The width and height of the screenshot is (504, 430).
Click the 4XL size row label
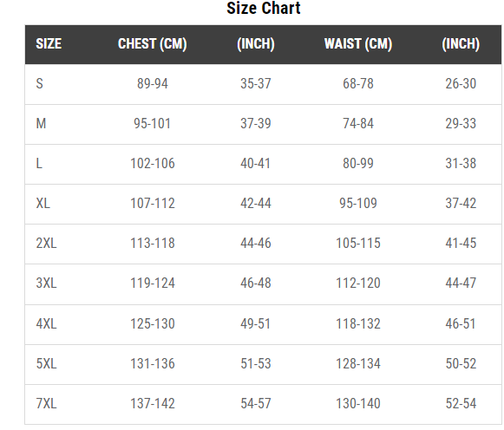[46, 323]
